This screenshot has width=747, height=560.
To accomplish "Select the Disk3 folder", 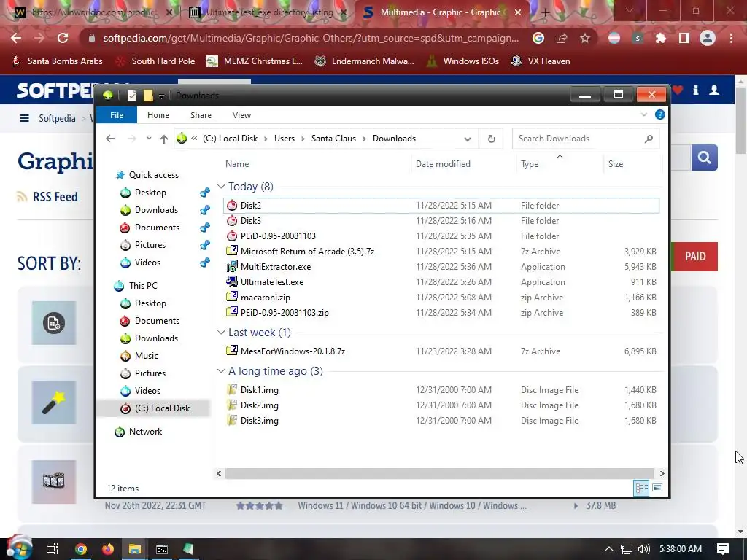I will tap(441, 221).
